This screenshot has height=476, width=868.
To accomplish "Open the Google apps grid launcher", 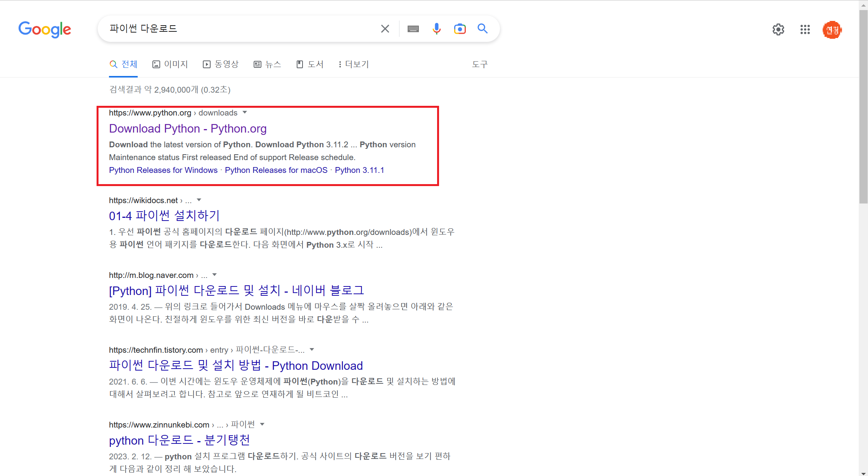I will point(805,29).
